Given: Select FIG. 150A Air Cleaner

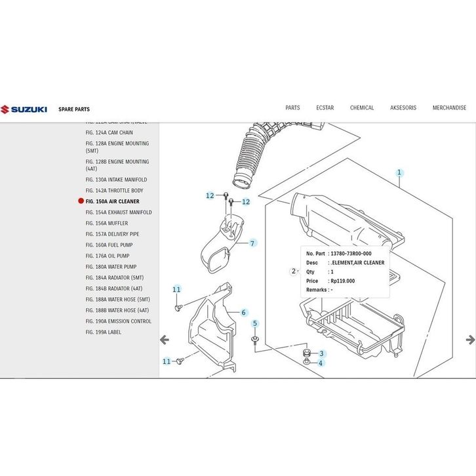Looking at the screenshot, I should pyautogui.click(x=112, y=201).
